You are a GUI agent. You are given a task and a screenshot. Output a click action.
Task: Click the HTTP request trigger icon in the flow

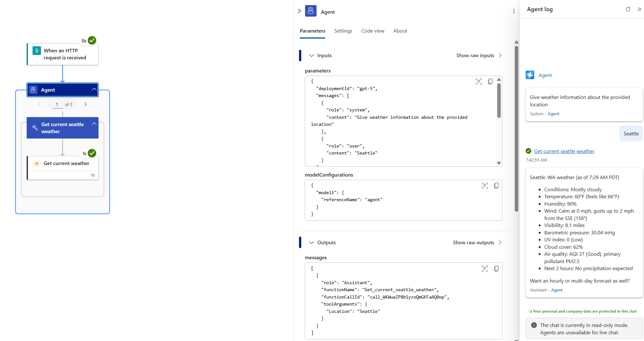37,50
